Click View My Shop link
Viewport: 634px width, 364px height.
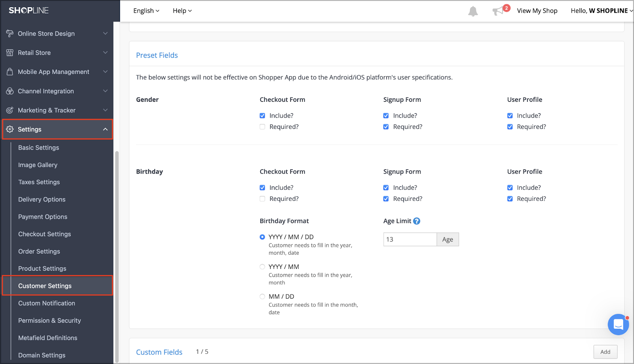[537, 11]
